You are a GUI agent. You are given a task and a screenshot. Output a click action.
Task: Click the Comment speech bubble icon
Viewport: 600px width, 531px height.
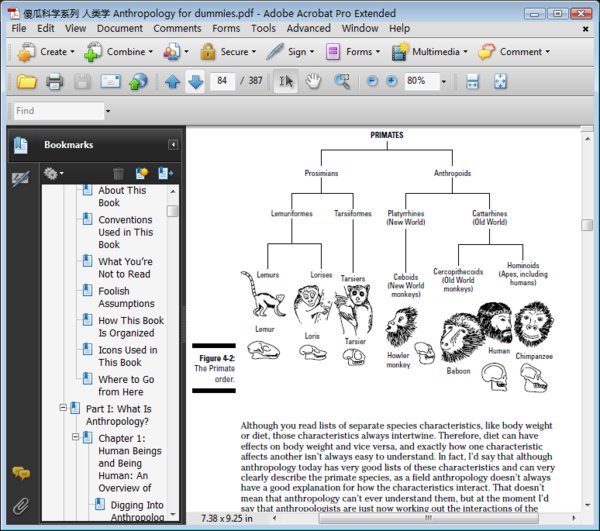(x=486, y=52)
